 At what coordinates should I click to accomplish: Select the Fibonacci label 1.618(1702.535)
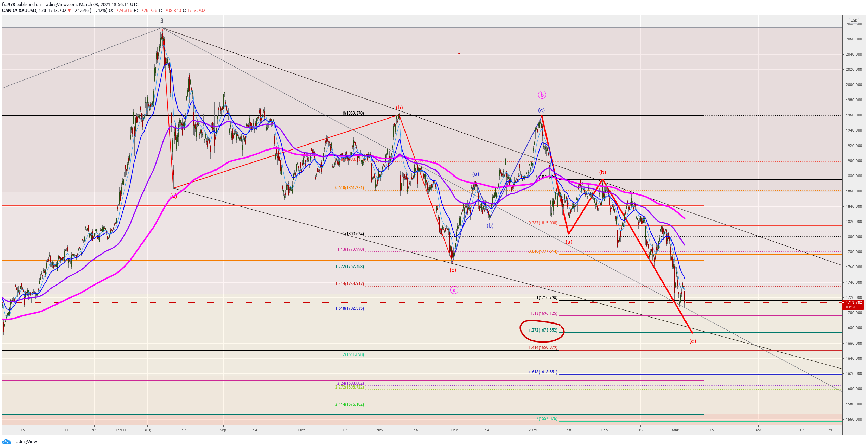[350, 308]
